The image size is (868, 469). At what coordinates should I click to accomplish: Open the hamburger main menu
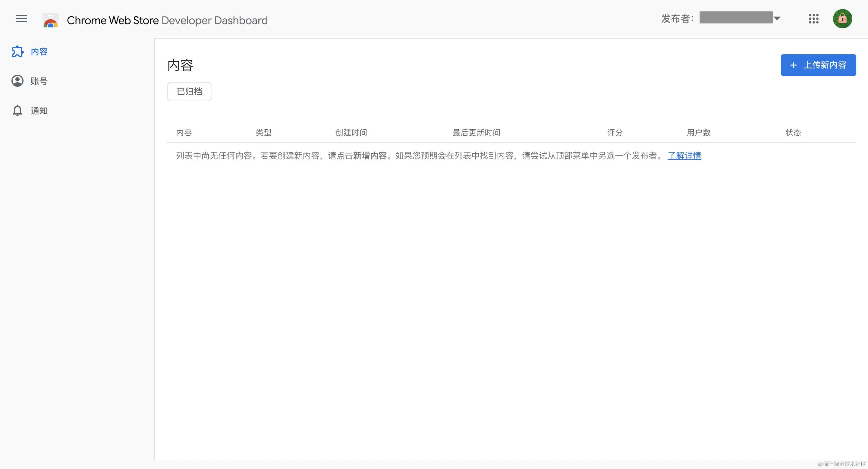click(x=22, y=19)
